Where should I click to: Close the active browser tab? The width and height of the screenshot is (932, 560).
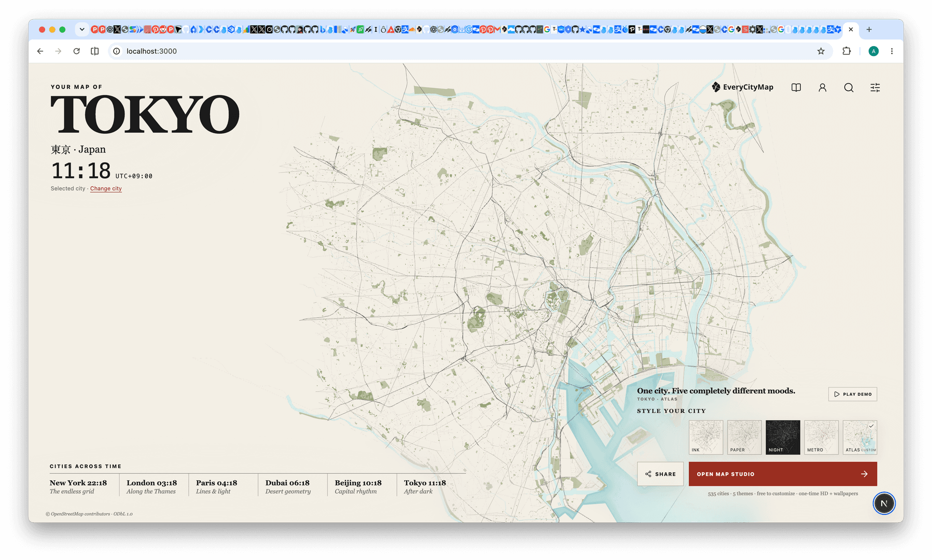[851, 30]
